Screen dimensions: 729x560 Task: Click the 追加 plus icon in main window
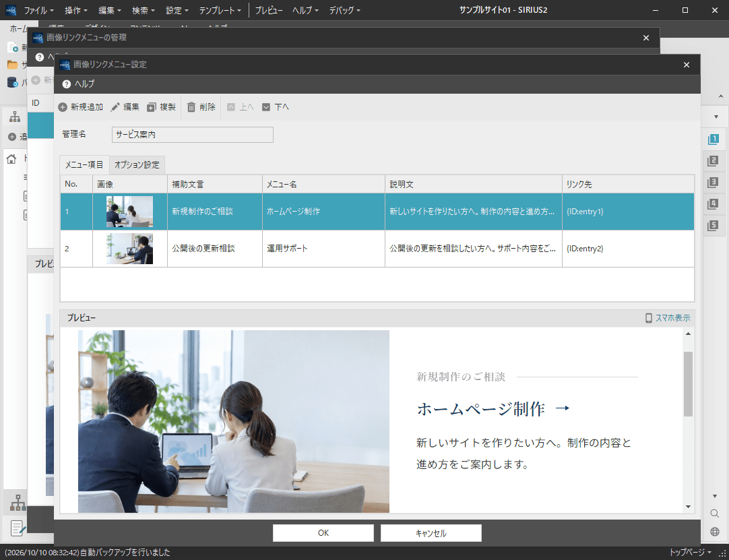point(12,137)
